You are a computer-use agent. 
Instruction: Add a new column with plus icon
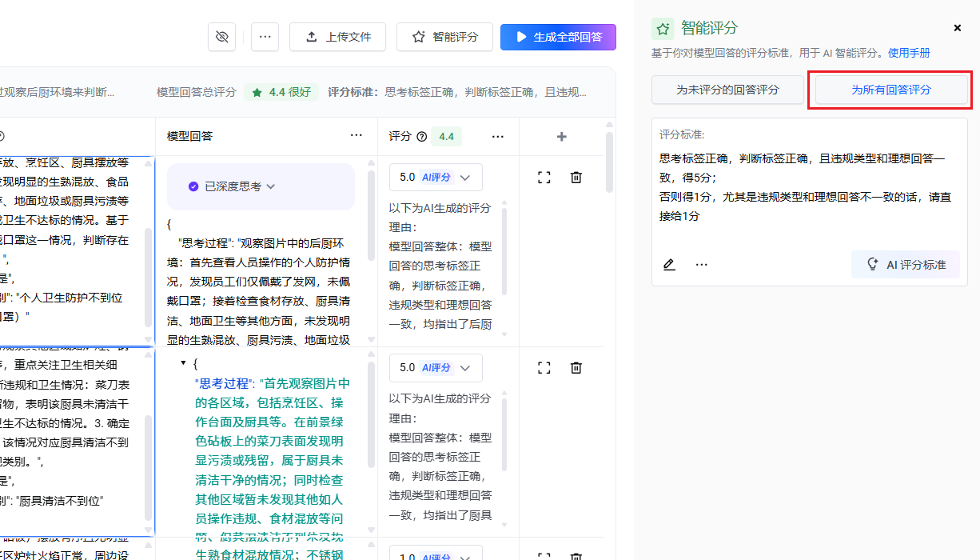[x=561, y=137]
